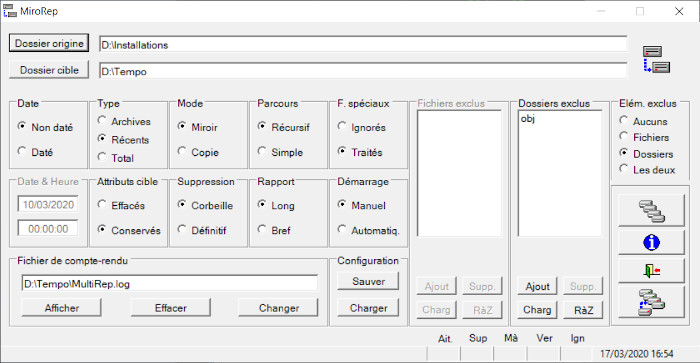Click the Dossier cible button
Image resolution: width=700 pixels, height=363 pixels.
point(49,70)
